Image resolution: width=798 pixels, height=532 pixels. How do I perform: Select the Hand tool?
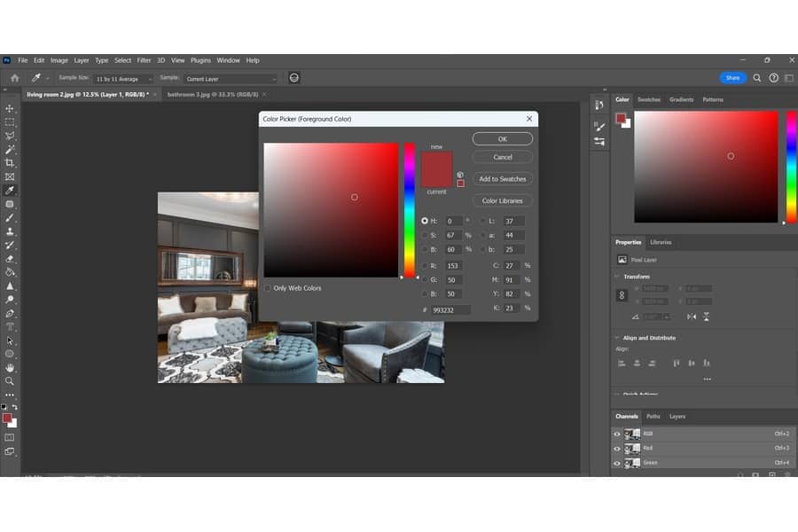point(10,368)
